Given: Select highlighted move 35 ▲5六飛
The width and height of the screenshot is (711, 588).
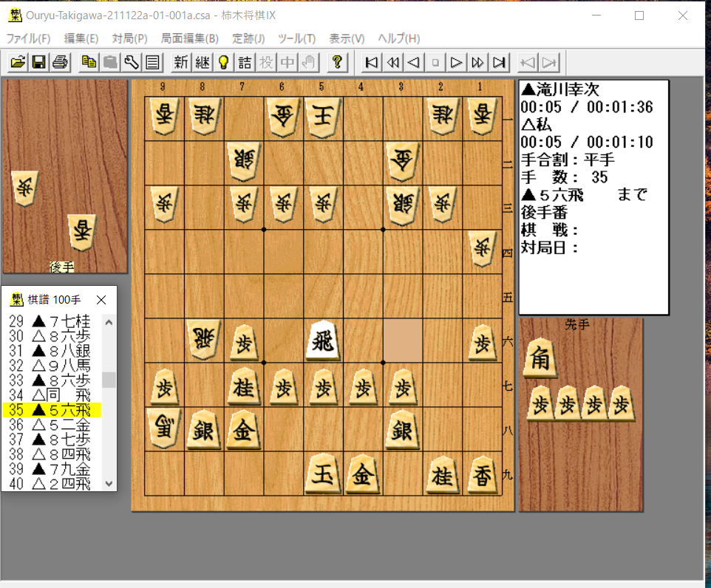Looking at the screenshot, I should (52, 410).
